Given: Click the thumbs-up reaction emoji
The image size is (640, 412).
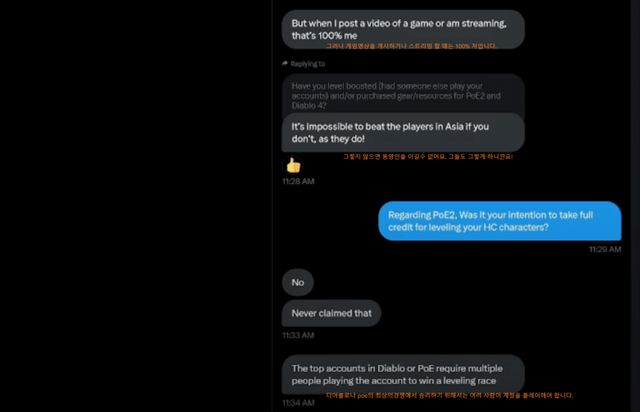Looking at the screenshot, I should pos(293,165).
